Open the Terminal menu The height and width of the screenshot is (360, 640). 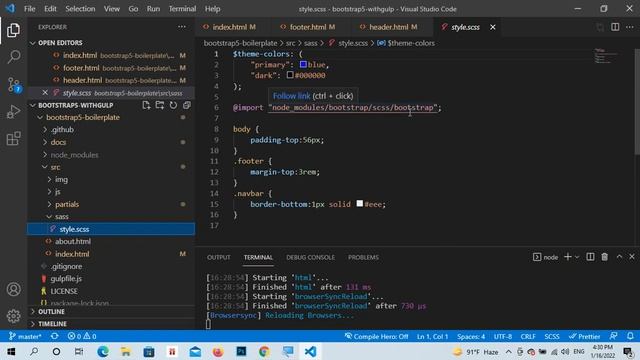point(182,9)
